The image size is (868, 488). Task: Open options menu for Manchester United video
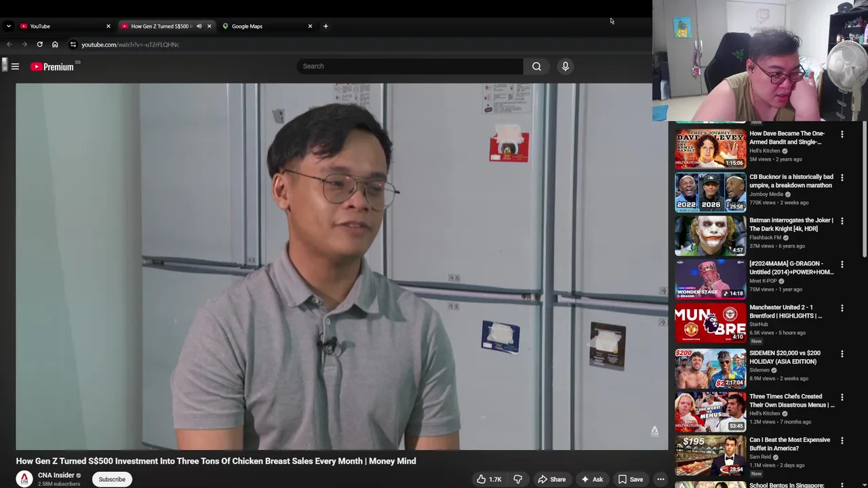[842, 308]
